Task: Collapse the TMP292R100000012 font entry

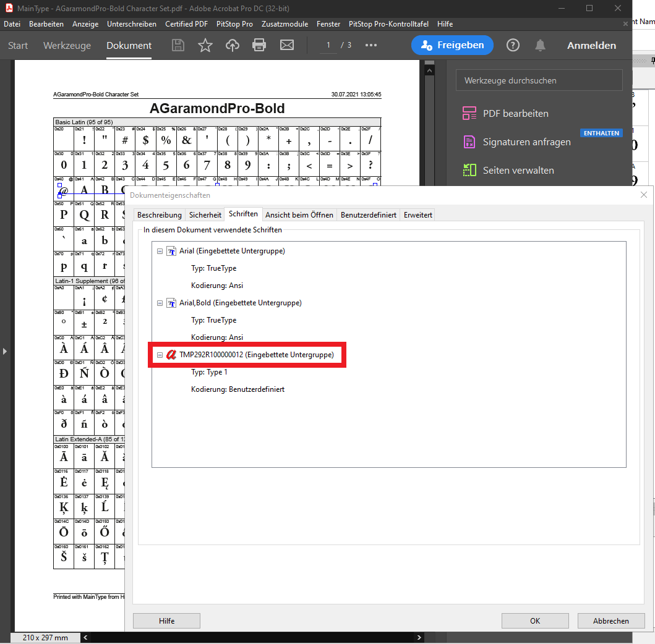Action: click(x=160, y=355)
